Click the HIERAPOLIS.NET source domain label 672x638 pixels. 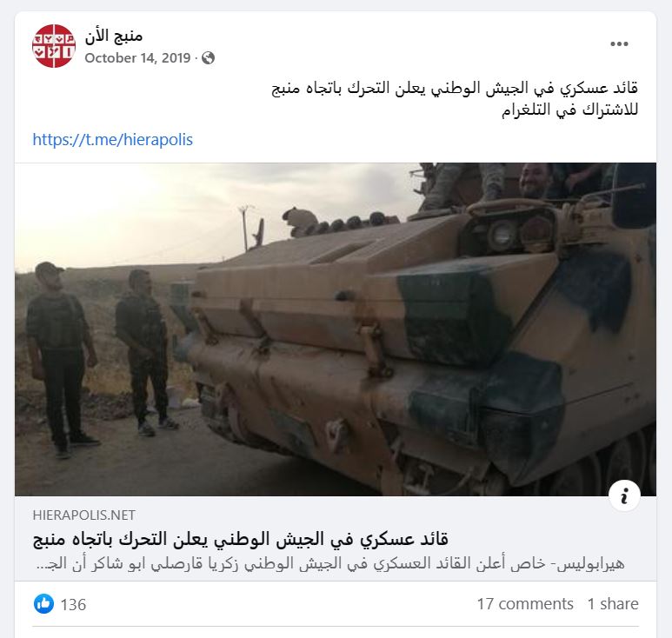pos(84,515)
